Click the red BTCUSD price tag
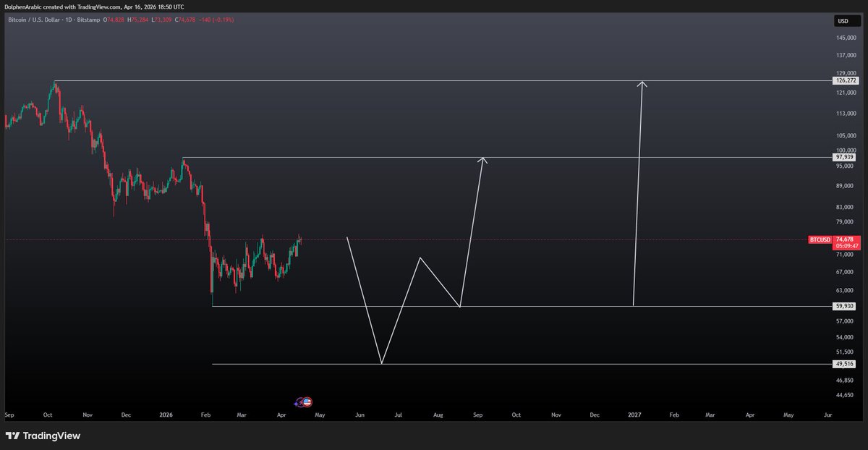The image size is (868, 450). pos(820,239)
